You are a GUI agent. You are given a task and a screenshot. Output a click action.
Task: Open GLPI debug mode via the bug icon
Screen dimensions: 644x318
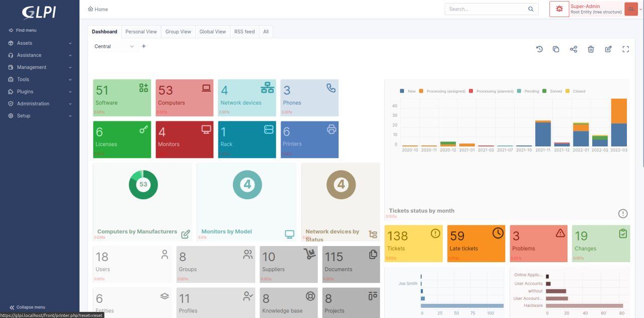point(559,9)
